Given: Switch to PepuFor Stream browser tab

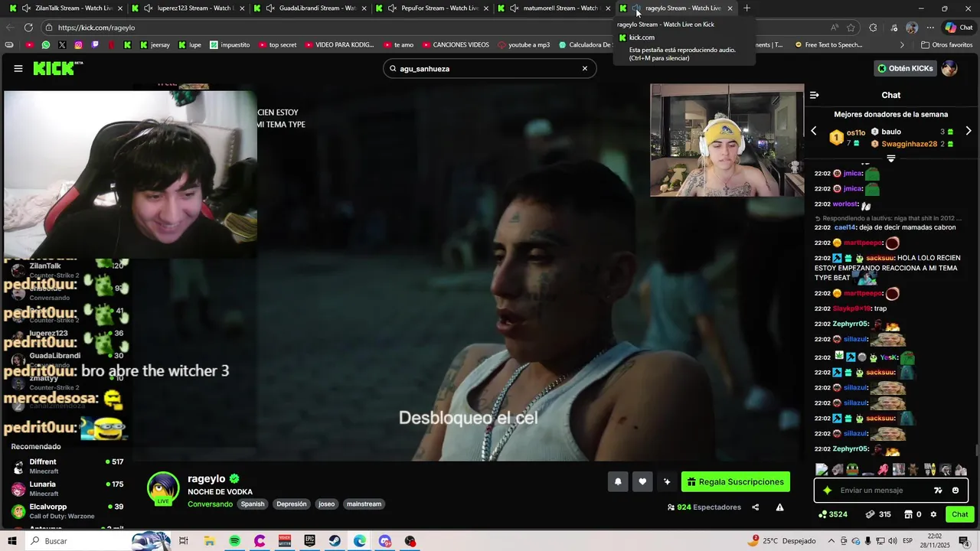Looking at the screenshot, I should coord(431,8).
